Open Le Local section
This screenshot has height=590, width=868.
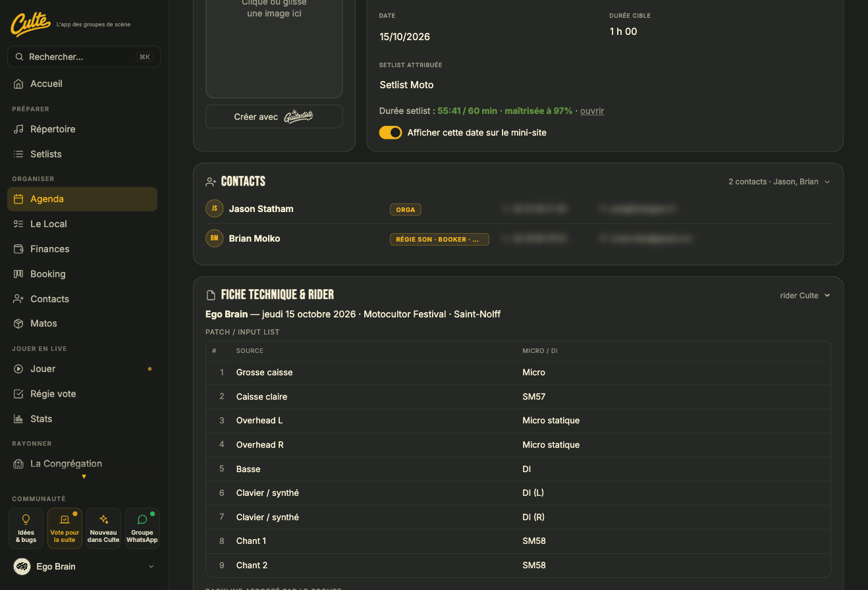[x=82, y=224]
